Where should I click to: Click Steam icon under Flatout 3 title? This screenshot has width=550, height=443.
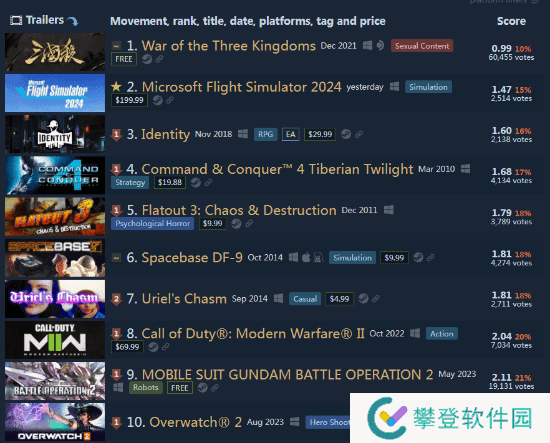[x=236, y=223]
